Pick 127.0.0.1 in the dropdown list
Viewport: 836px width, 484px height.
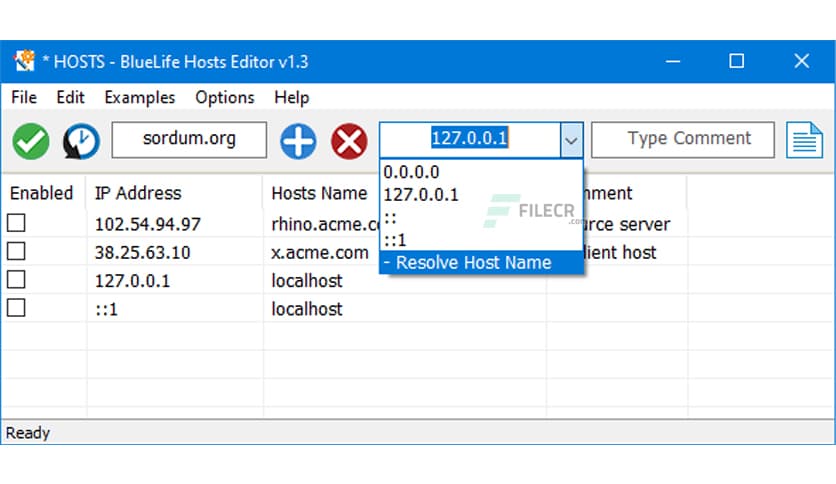pos(481,195)
